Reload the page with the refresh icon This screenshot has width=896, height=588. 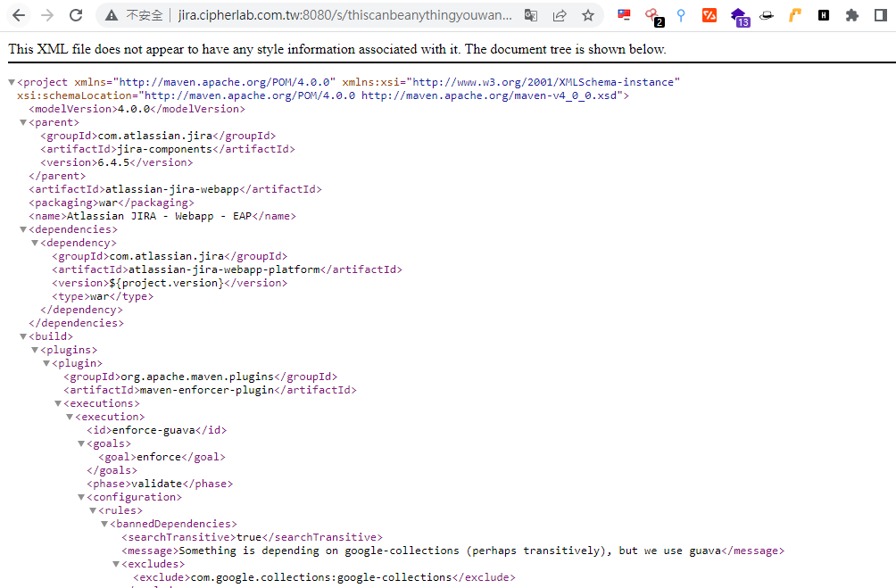pyautogui.click(x=76, y=15)
